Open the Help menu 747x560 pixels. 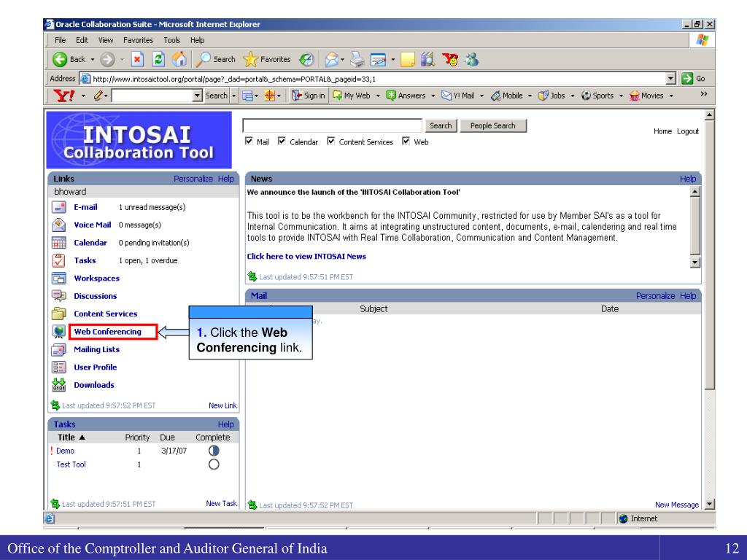(197, 41)
